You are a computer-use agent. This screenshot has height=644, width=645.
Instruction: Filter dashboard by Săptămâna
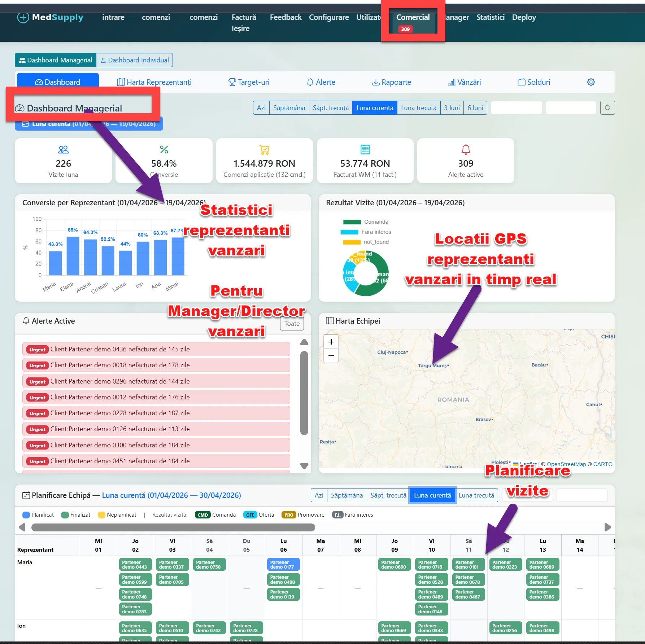[289, 108]
